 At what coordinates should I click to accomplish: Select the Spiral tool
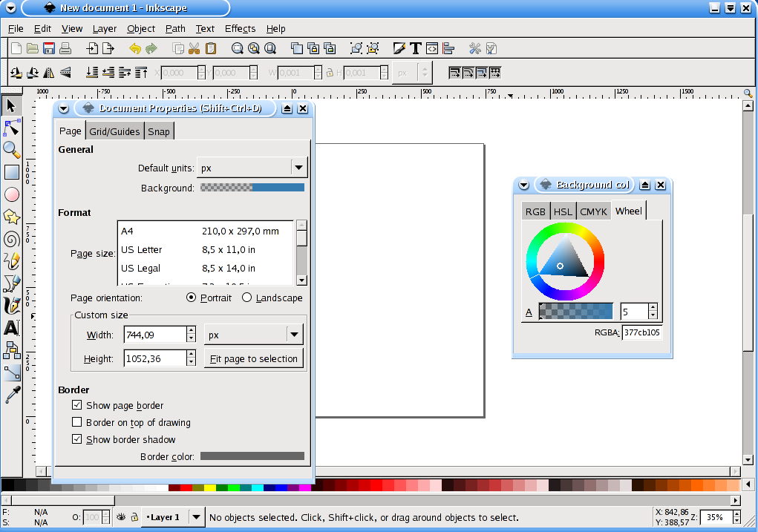point(11,239)
